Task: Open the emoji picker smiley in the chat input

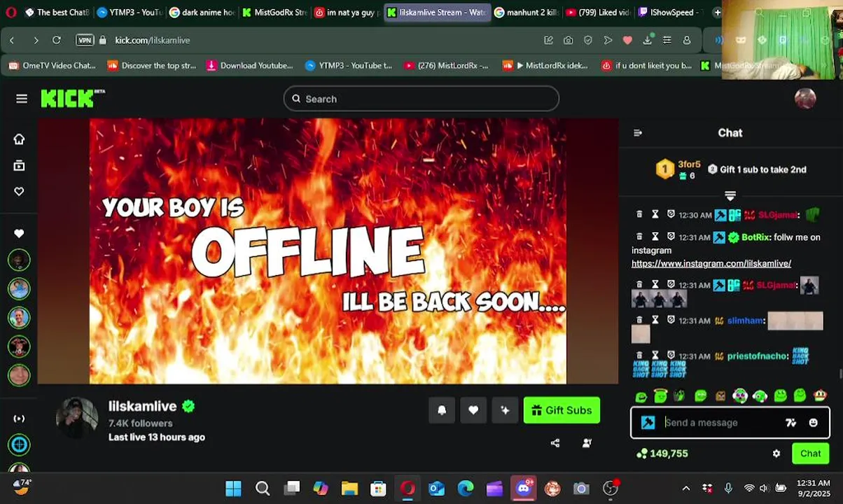Action: click(x=813, y=422)
